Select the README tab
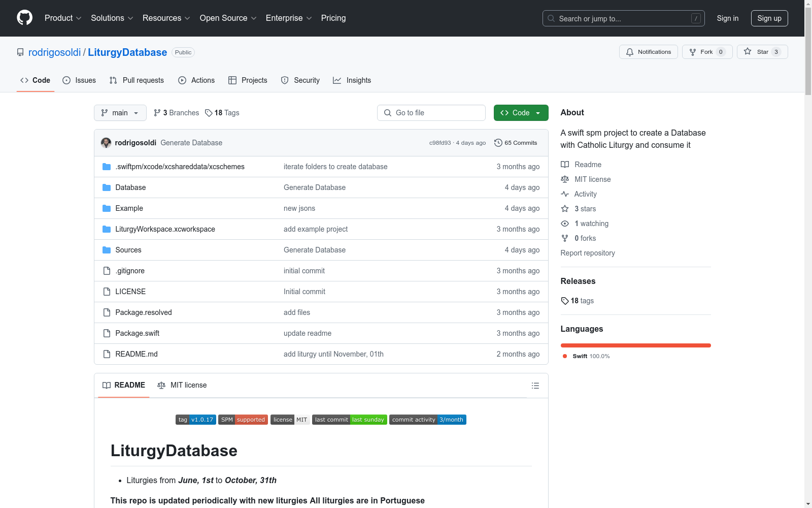Image resolution: width=812 pixels, height=508 pixels. [124, 385]
